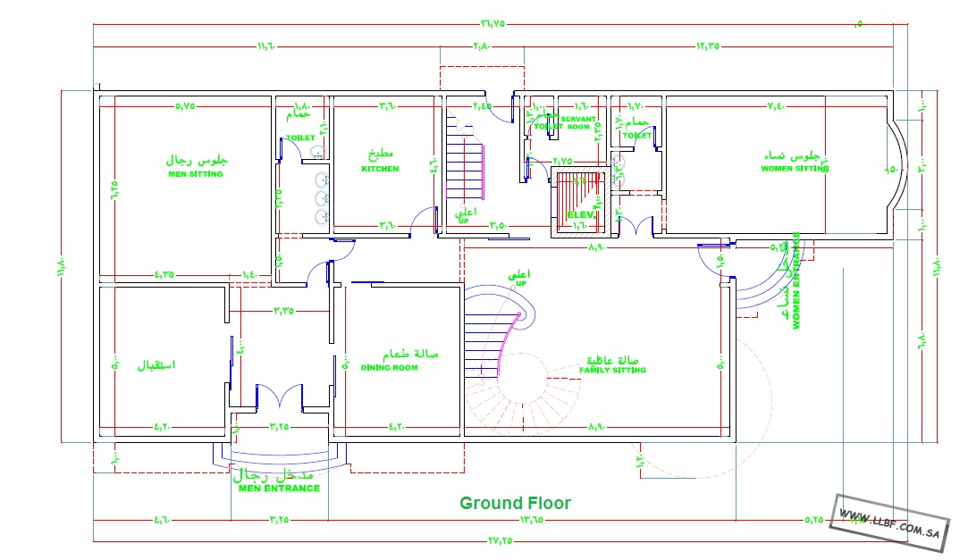This screenshot has width=968, height=560.
Task: Select the DINING ROOM label
Action: [x=389, y=368]
